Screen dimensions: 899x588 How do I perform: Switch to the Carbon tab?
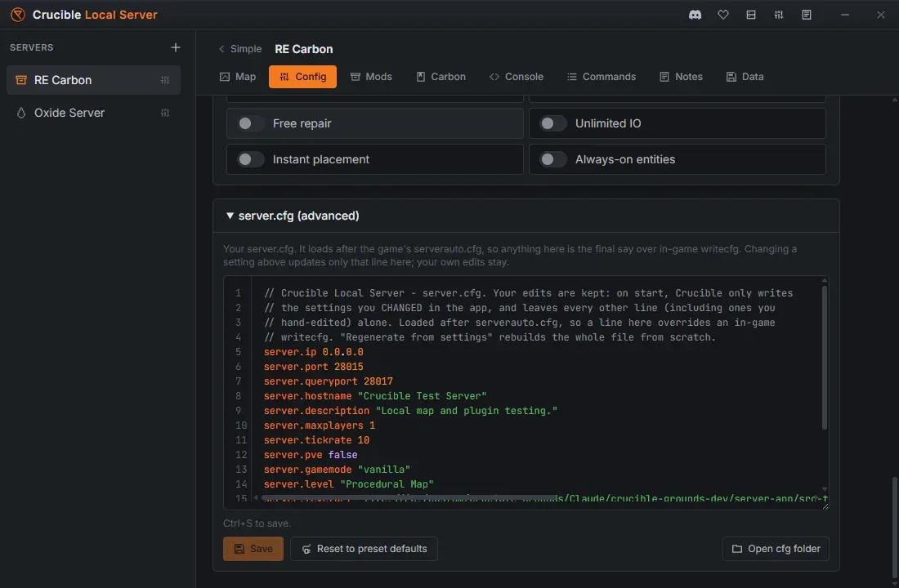[x=441, y=77]
